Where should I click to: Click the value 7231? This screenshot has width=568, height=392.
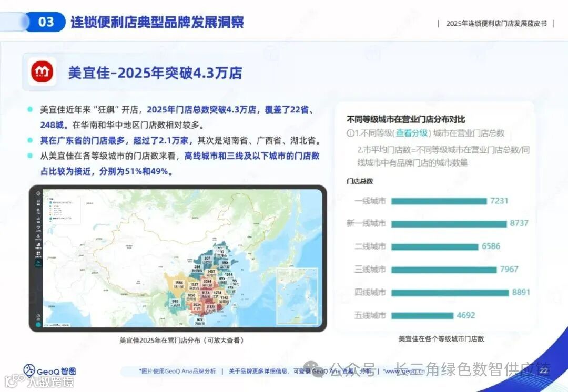pyautogui.click(x=499, y=201)
